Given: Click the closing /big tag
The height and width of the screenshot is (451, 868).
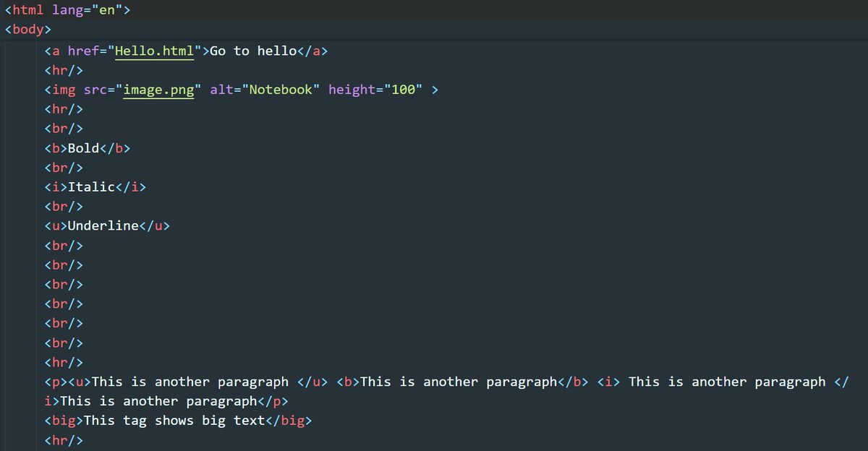Looking at the screenshot, I should click(289, 421).
